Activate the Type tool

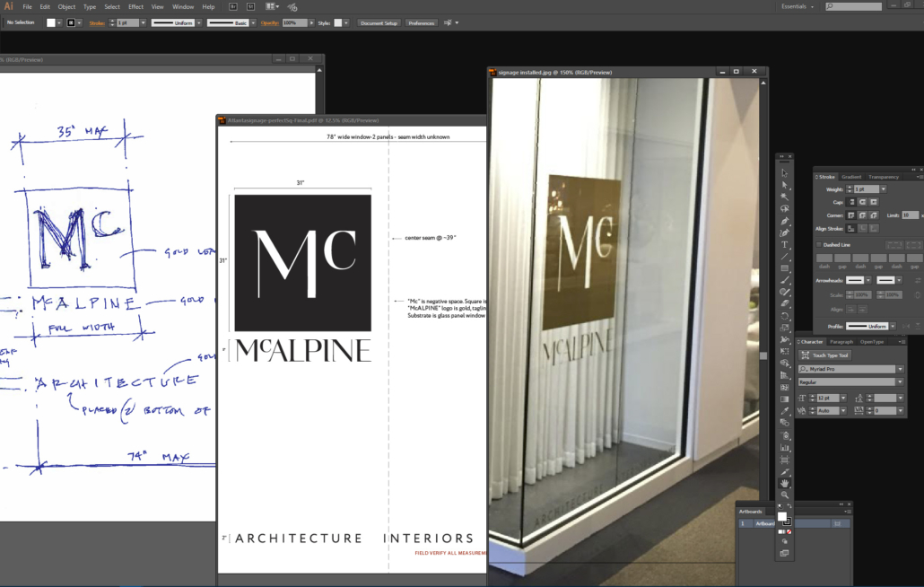click(784, 244)
